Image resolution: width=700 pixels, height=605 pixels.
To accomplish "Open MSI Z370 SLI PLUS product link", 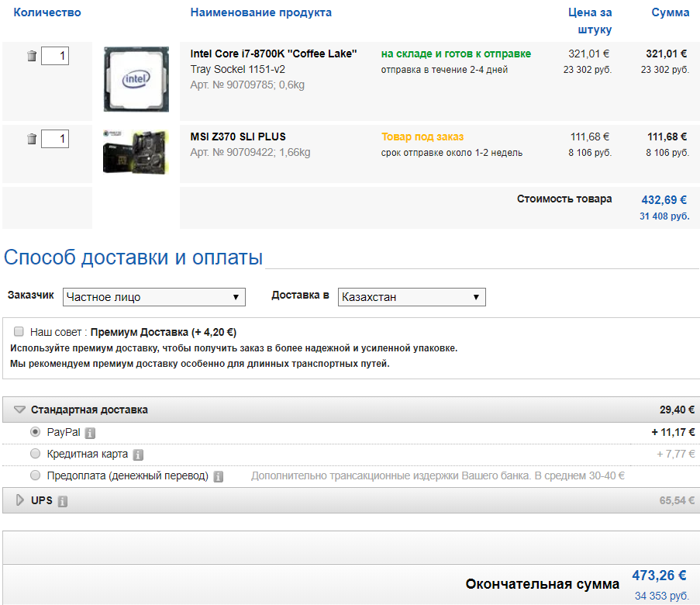I will pyautogui.click(x=238, y=137).
